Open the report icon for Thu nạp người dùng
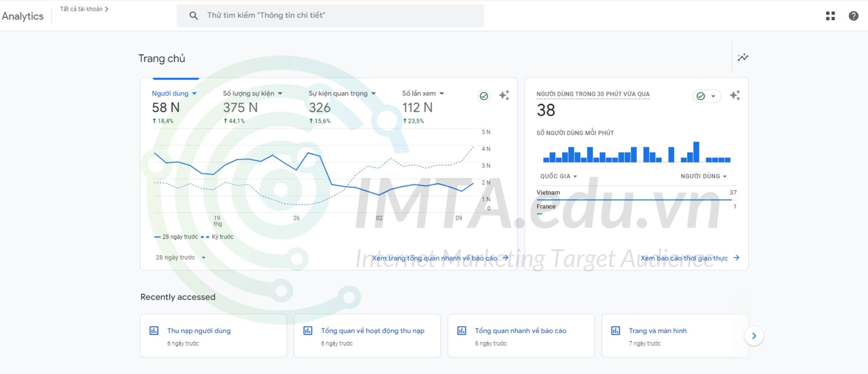 tap(154, 331)
